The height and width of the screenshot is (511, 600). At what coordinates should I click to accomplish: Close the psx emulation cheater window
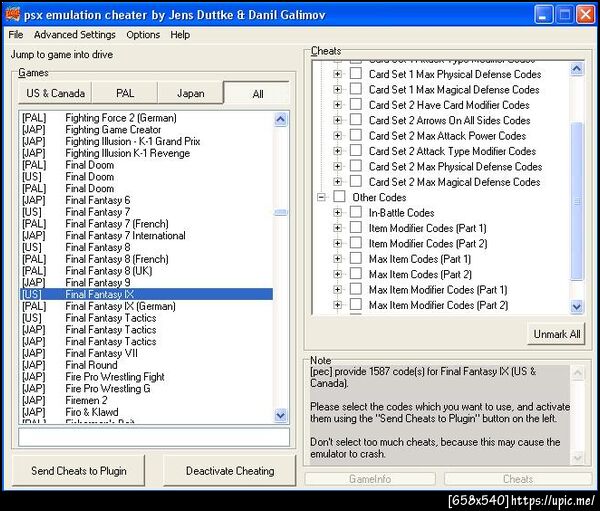[x=585, y=15]
